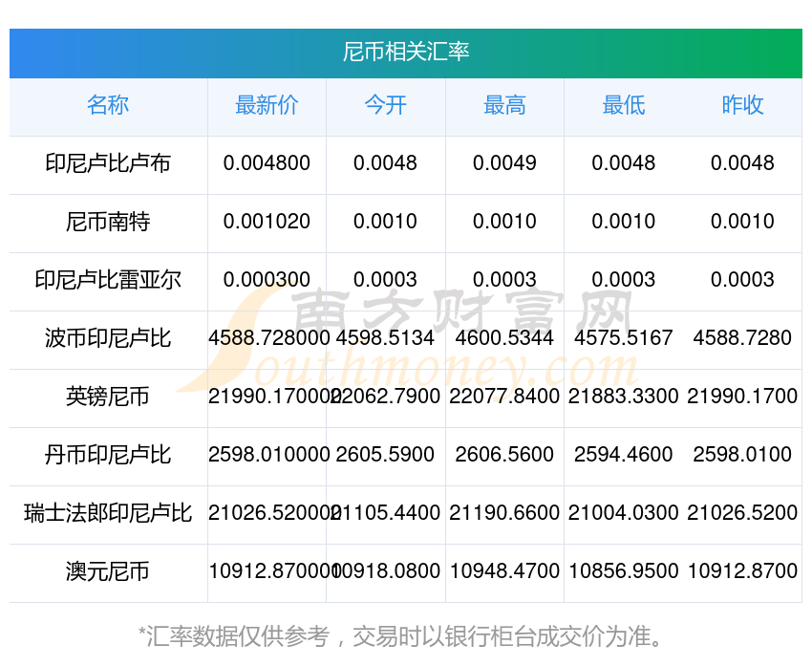
Task: Open the 瑞士法郎印尼卢比 currency pair
Action: coord(108,513)
